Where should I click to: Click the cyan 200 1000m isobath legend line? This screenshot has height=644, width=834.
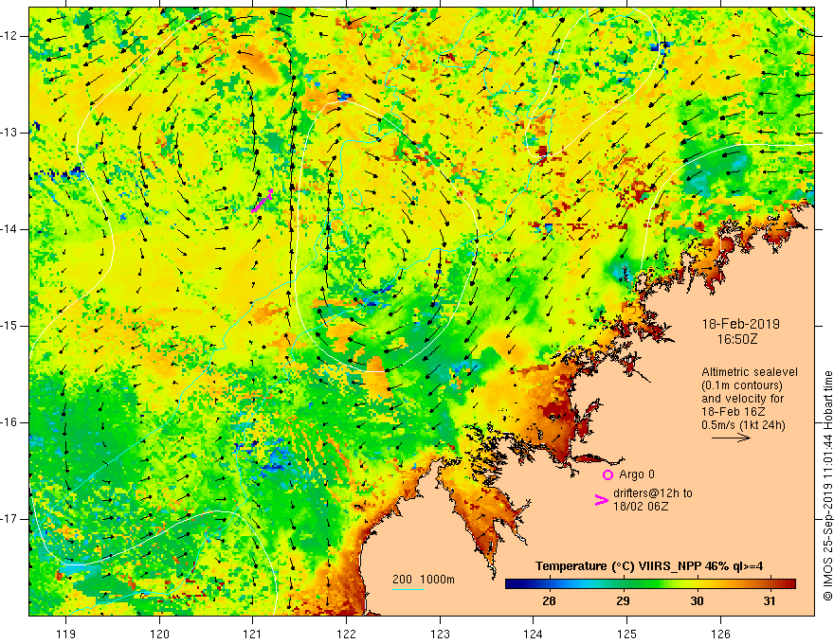click(408, 589)
